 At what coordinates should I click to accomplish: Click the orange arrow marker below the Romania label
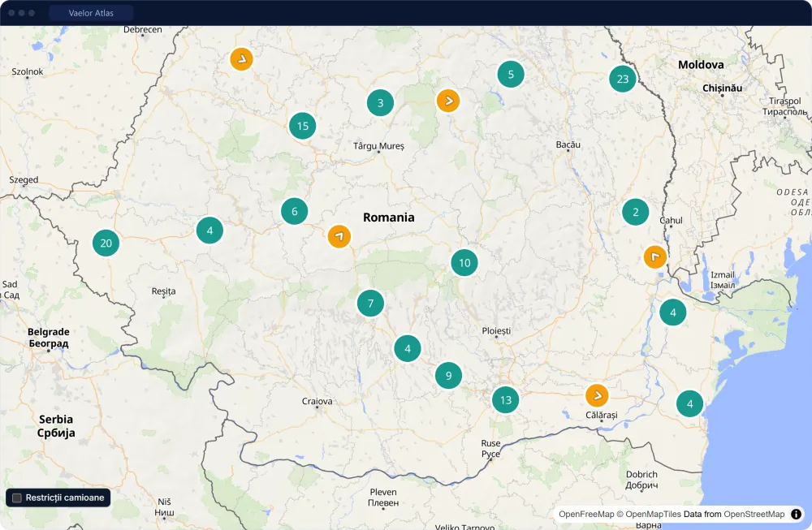(339, 236)
